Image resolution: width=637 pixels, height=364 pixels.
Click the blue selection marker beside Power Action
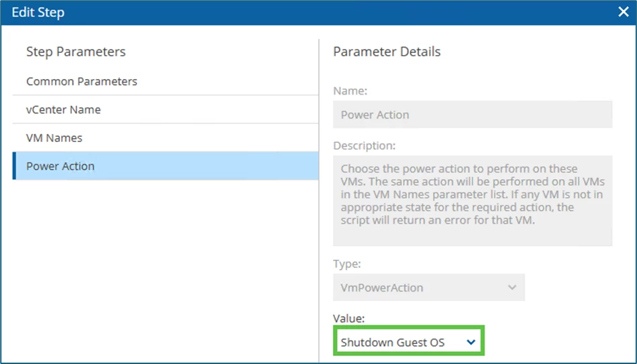click(x=14, y=166)
